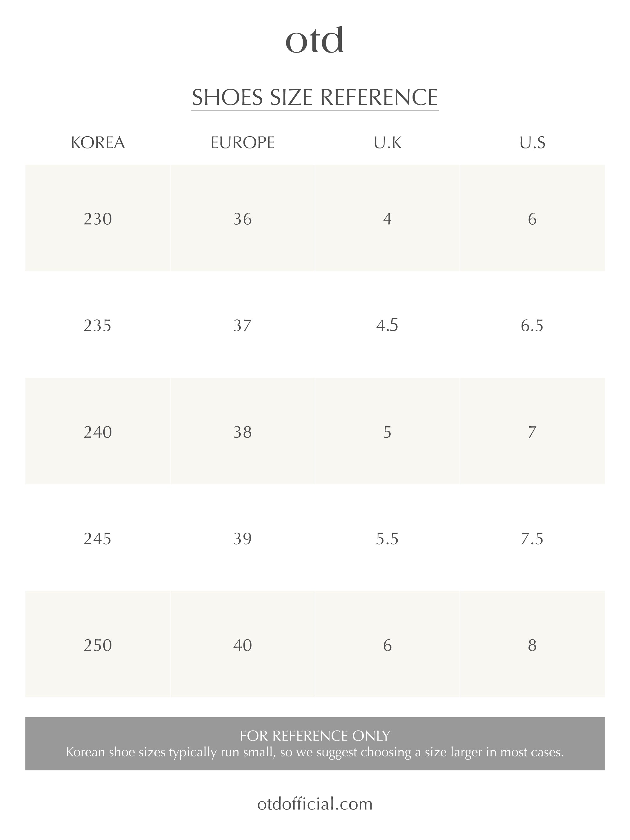Select Korea size 240 cell
This screenshot has height=840, width=630.
click(98, 432)
